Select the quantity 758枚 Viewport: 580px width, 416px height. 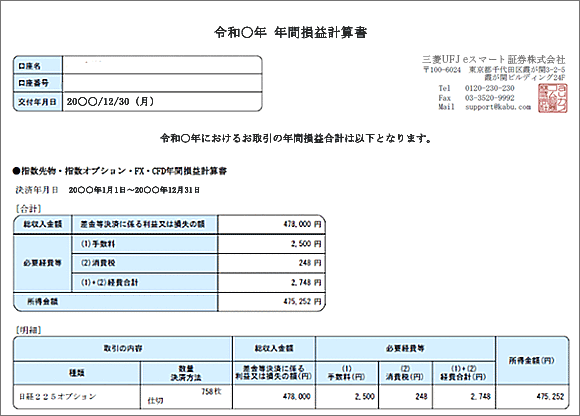click(x=211, y=392)
